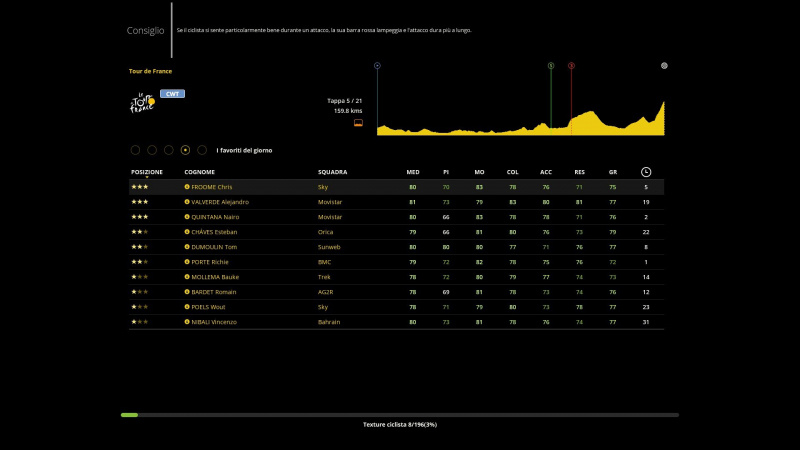Screen dimensions: 800x450
Task: Click the info icon beside DUMOULIN Tom
Action: coord(187,247)
